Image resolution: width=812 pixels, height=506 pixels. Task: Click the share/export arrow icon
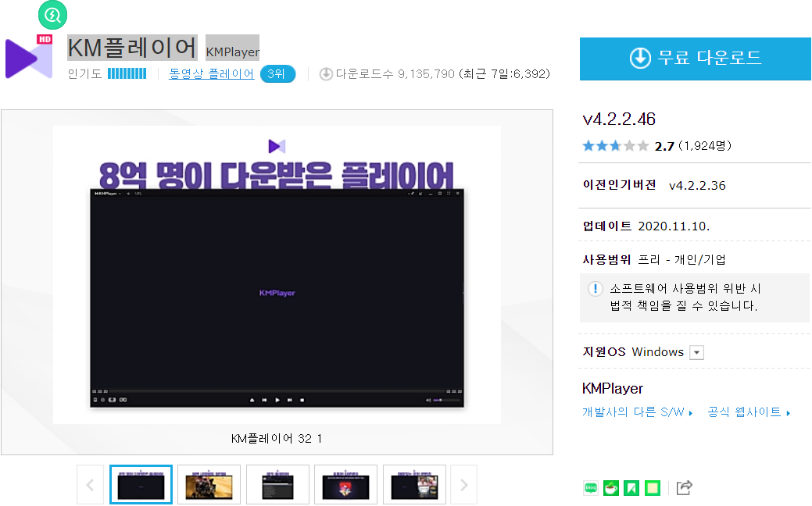(685, 487)
